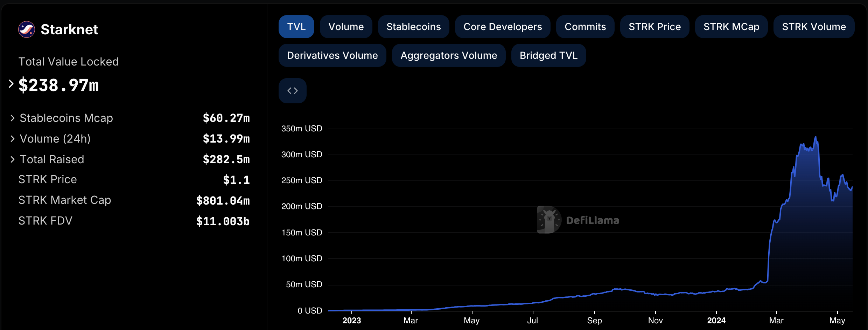Click the TVL chart peak near 330m

(815, 137)
